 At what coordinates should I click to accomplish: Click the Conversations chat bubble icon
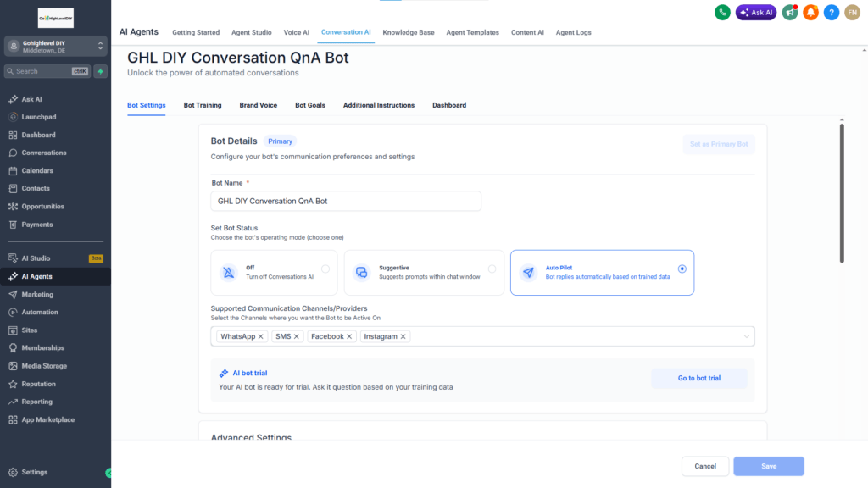click(x=14, y=152)
